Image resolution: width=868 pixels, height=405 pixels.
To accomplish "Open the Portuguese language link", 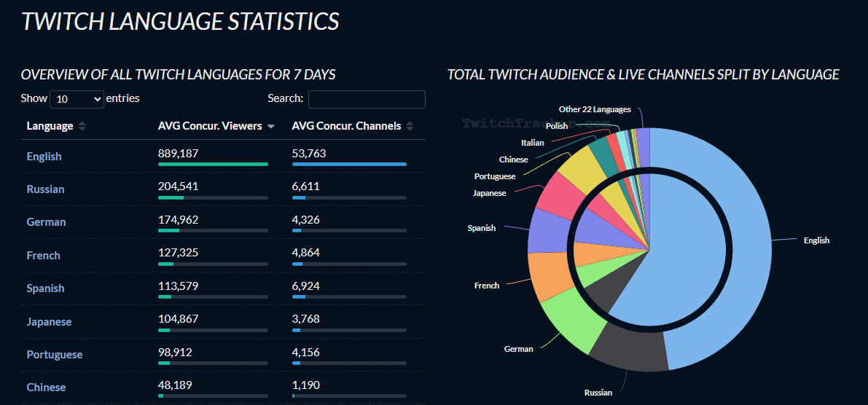I will pyautogui.click(x=55, y=355).
